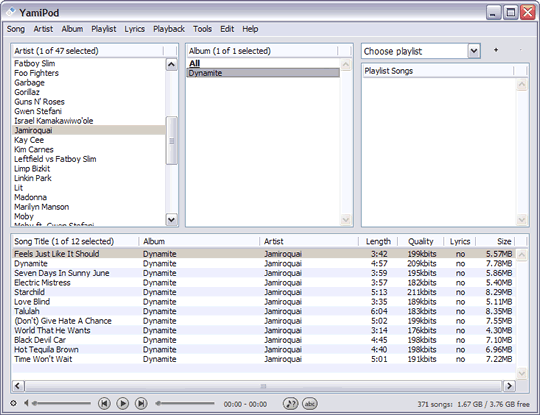The height and width of the screenshot is (415, 540).
Task: Click the previous track button
Action: click(104, 403)
